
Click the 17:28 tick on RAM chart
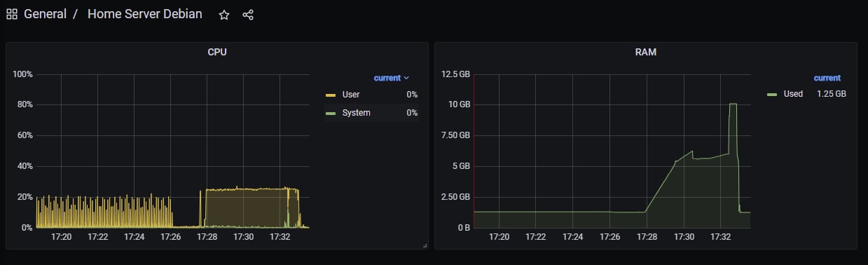click(x=647, y=237)
